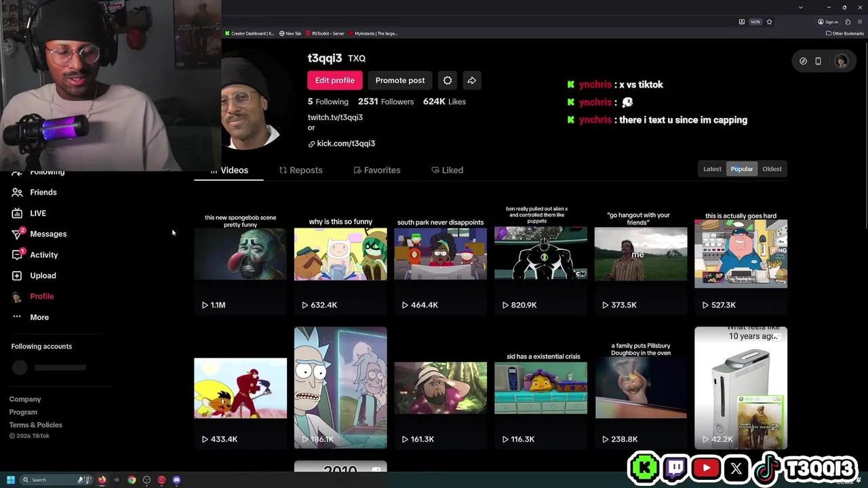Open the sid existential crisis video
Viewport: 868px width, 488px height.
click(540, 388)
